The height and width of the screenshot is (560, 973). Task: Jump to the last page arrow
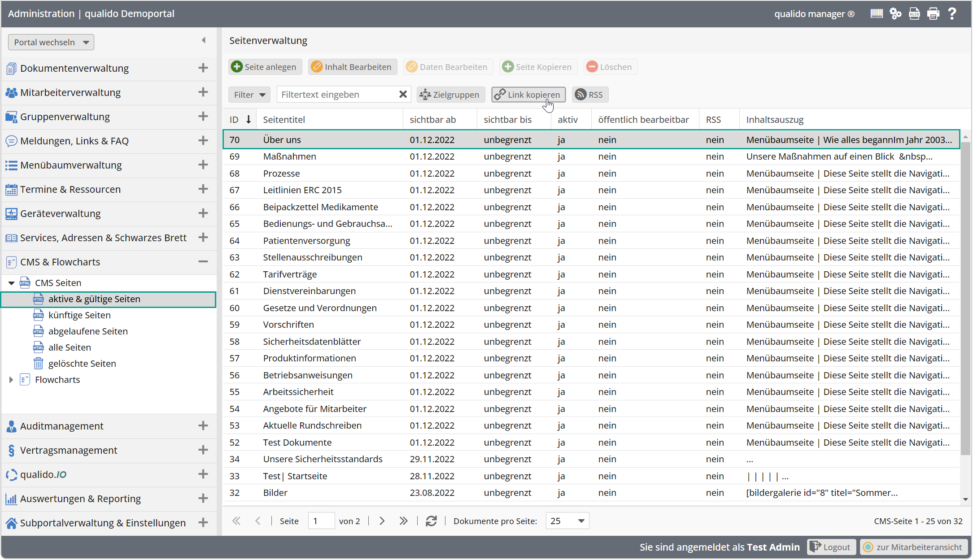403,521
